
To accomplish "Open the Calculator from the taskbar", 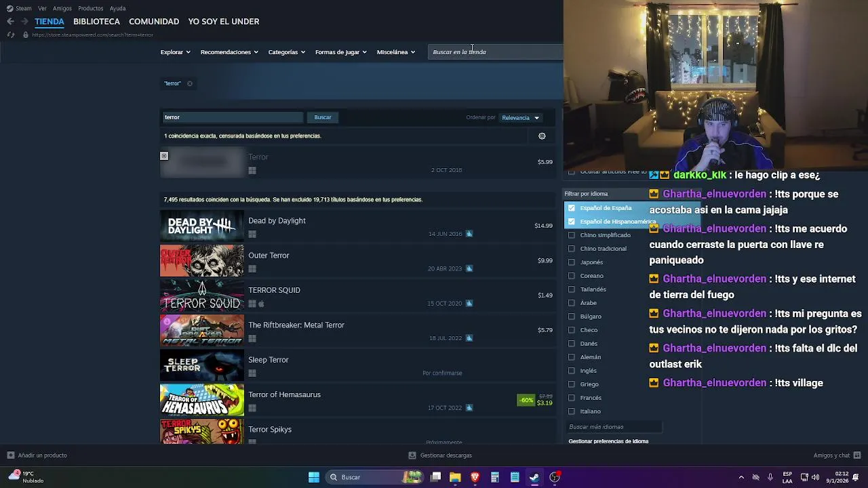I will pyautogui.click(x=495, y=477).
